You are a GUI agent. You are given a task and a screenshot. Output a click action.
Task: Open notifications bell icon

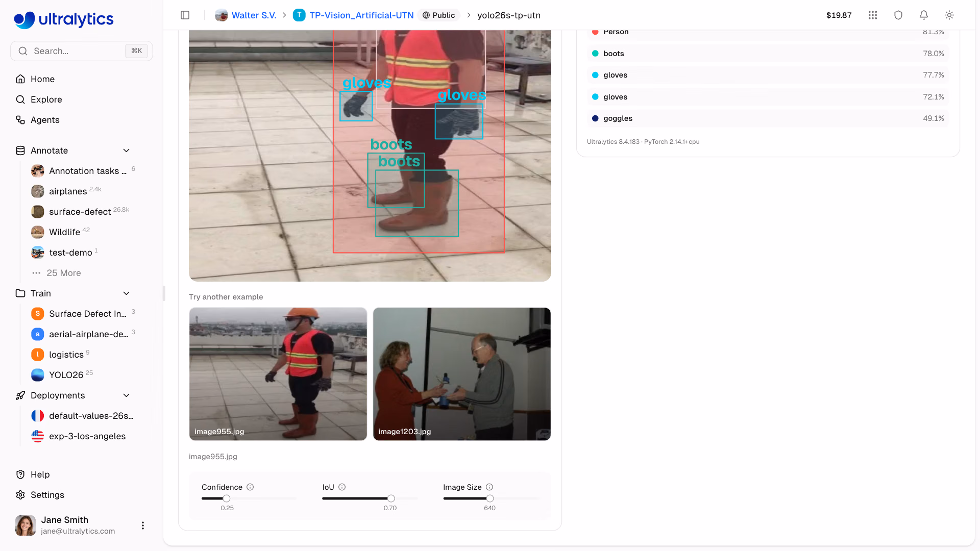[x=924, y=15]
